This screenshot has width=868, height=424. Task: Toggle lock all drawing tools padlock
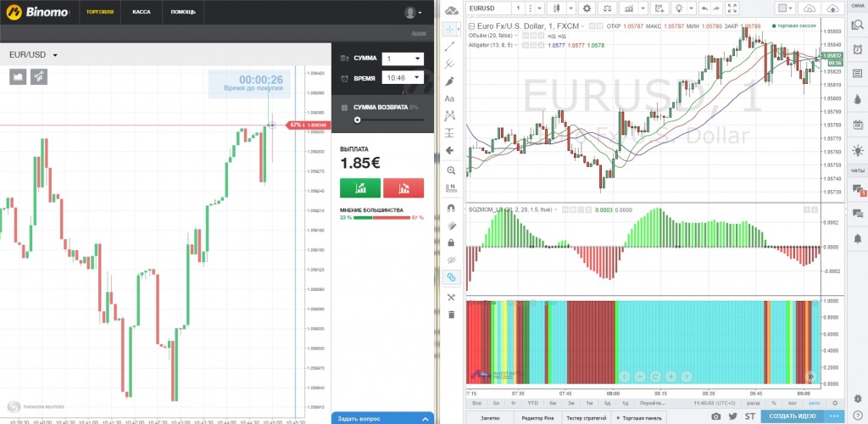click(451, 243)
